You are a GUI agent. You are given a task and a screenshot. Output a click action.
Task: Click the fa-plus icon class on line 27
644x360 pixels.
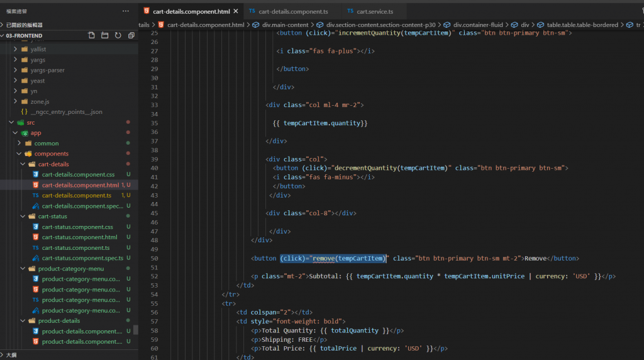pyautogui.click(x=341, y=51)
